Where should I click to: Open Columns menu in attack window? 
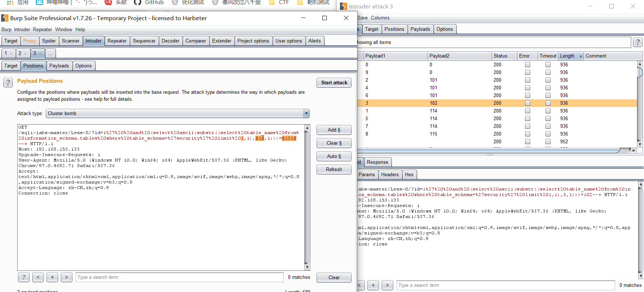380,18
